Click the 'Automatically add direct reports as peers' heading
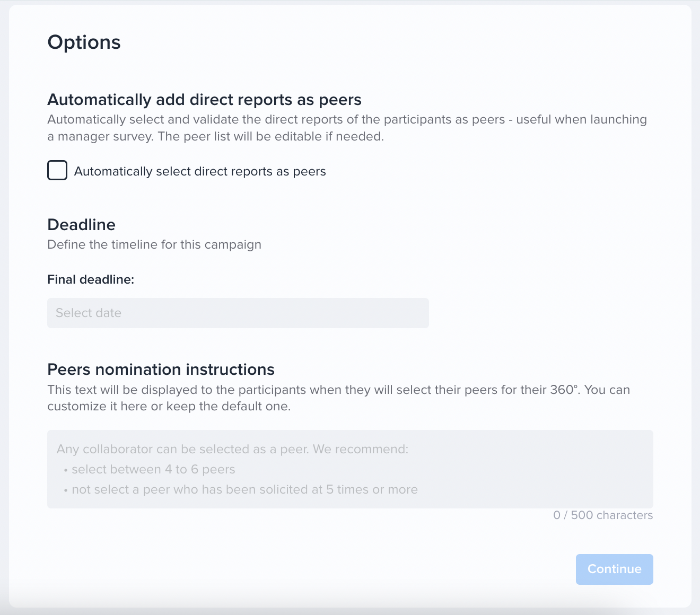The height and width of the screenshot is (615, 700). [x=204, y=100]
